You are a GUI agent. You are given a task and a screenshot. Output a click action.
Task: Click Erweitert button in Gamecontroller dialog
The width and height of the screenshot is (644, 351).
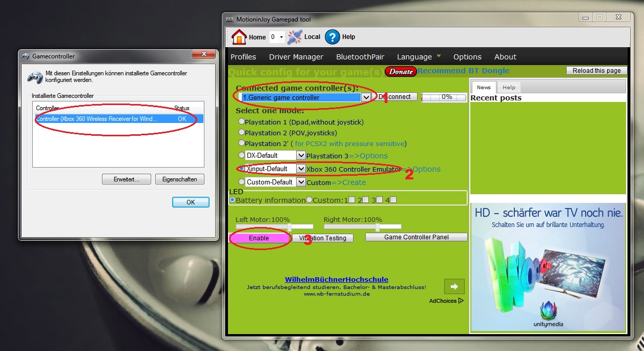(126, 179)
